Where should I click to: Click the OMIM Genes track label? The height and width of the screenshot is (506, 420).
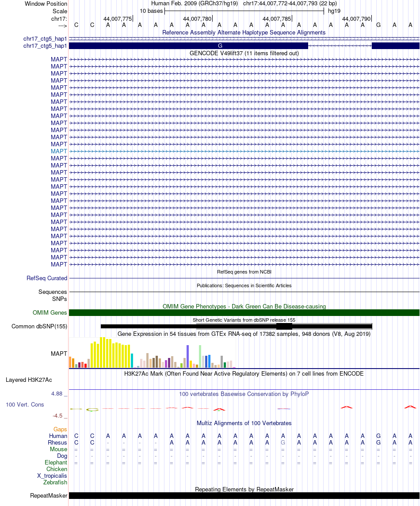point(50,313)
